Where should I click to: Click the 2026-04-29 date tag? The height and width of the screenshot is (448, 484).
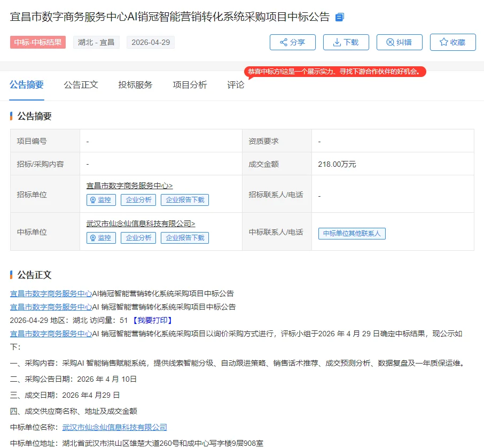coord(151,42)
